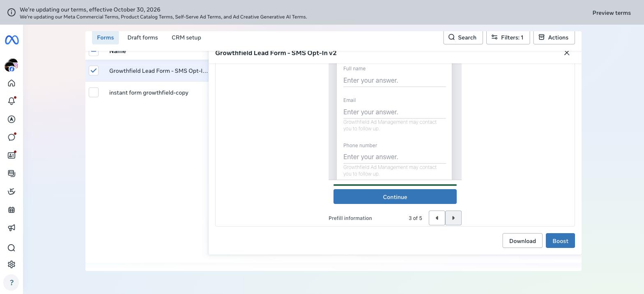Open the compass navigation icon
The width and height of the screenshot is (644, 294).
click(11, 119)
